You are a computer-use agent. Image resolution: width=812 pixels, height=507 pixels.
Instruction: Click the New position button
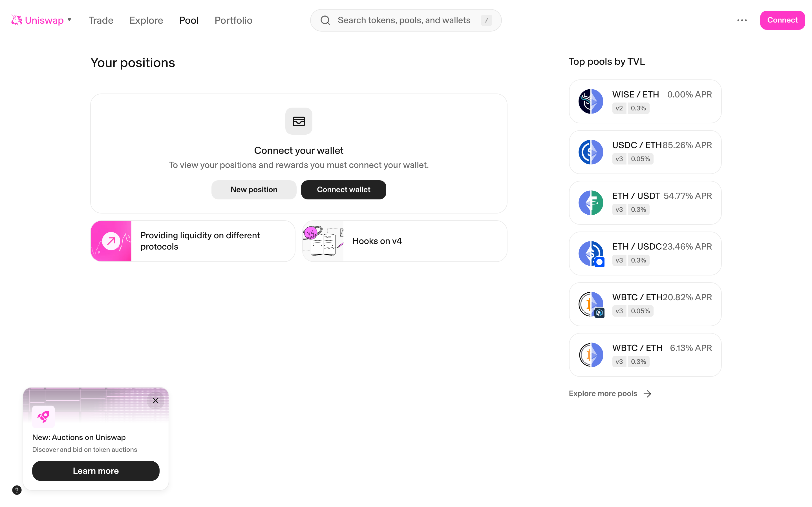point(254,190)
